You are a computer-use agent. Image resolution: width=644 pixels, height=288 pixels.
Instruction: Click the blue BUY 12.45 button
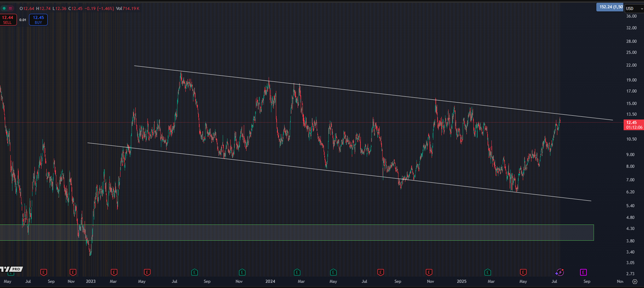[39, 20]
